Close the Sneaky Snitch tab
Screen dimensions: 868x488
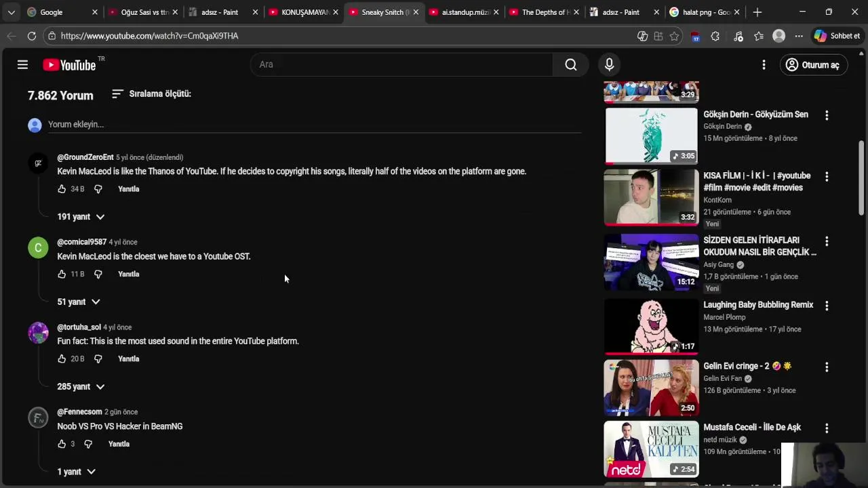pyautogui.click(x=415, y=12)
